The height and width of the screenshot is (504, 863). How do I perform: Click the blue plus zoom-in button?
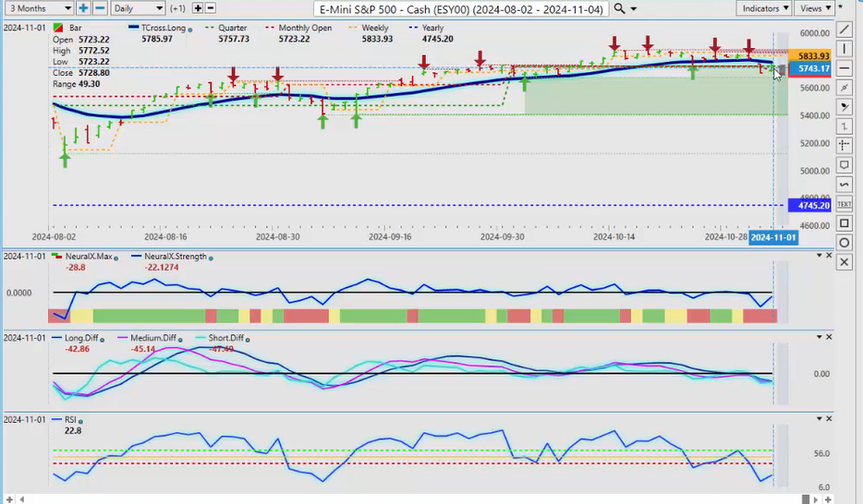[83, 8]
